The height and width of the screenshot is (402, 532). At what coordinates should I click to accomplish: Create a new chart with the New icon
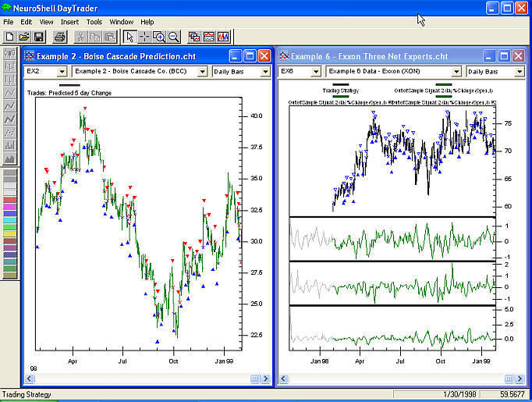pos(10,37)
